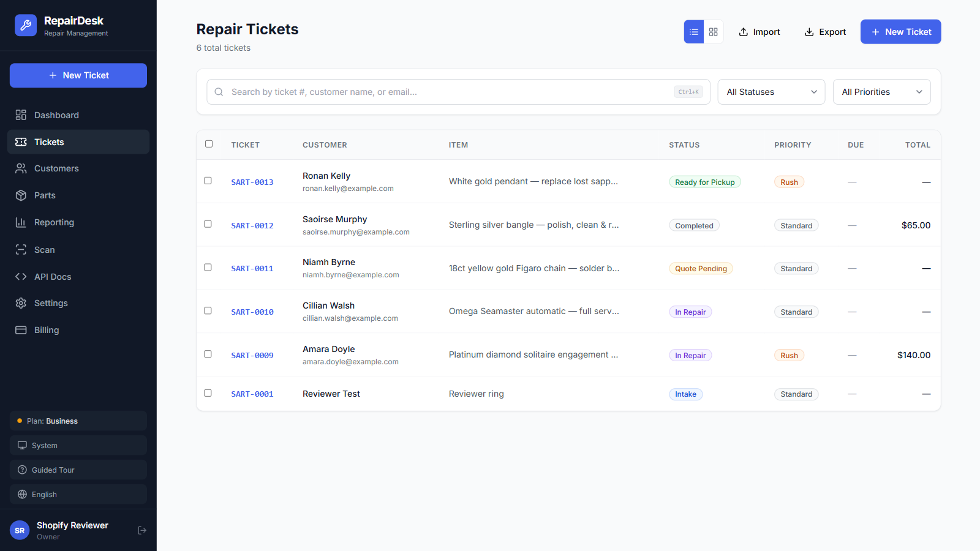This screenshot has height=551, width=980.
Task: Click the Billing card icon in sidebar
Action: coord(21,330)
